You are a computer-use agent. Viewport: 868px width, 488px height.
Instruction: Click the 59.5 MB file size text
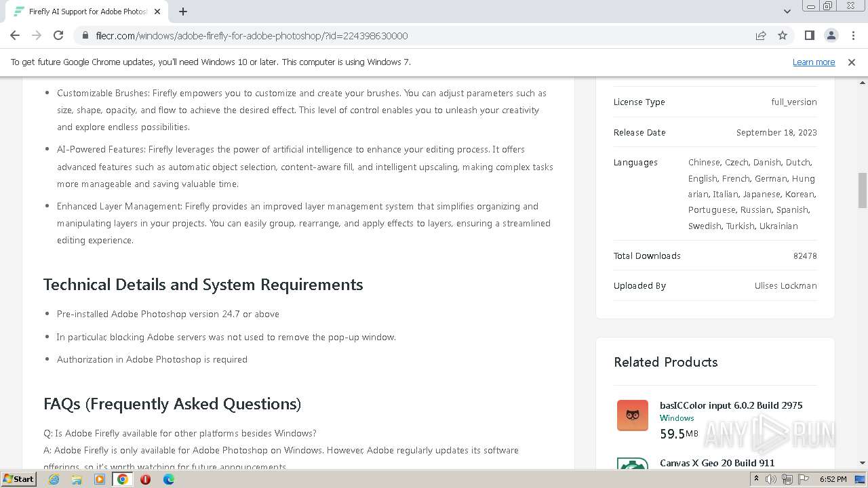pos(679,434)
